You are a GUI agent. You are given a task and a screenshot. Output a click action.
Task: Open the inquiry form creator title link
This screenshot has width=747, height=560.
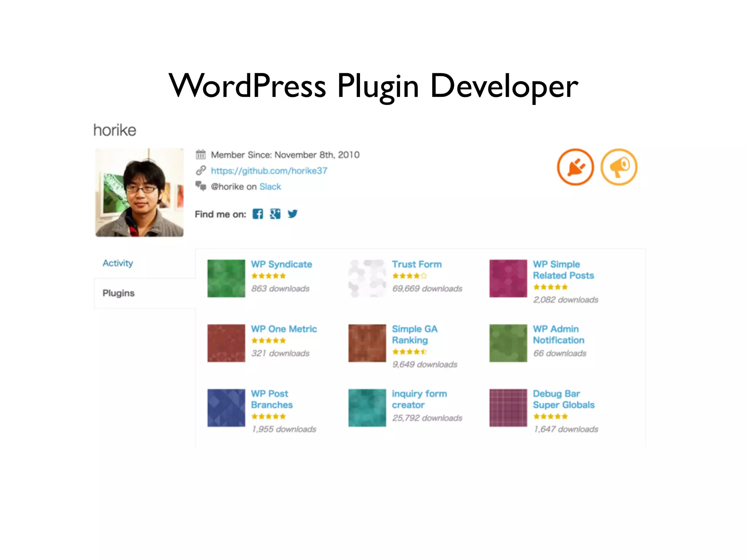pyautogui.click(x=419, y=399)
